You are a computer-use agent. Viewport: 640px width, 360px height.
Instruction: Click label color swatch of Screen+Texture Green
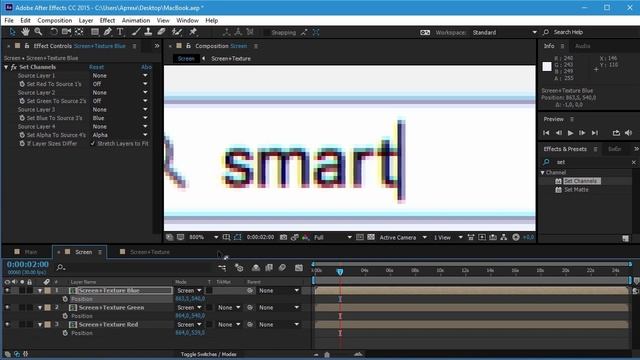(x=48, y=307)
